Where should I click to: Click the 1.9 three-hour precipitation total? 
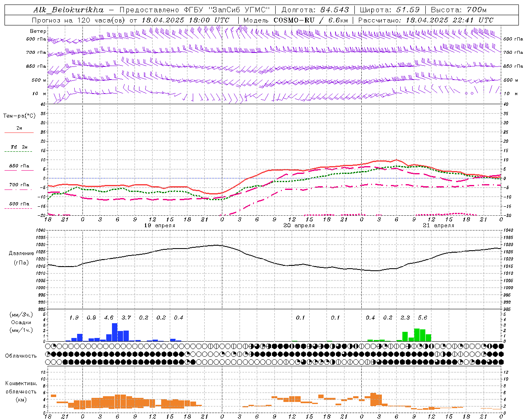click(74, 318)
